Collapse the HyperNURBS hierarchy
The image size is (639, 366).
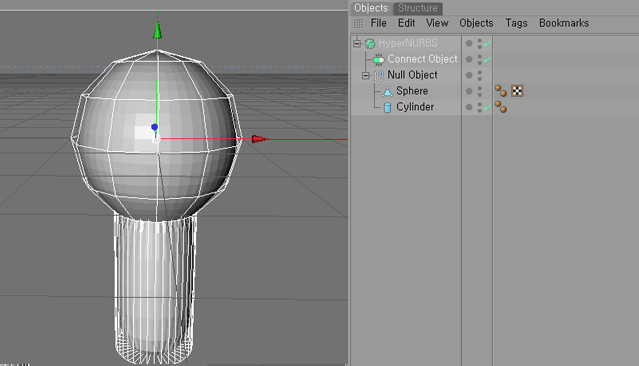[x=357, y=43]
